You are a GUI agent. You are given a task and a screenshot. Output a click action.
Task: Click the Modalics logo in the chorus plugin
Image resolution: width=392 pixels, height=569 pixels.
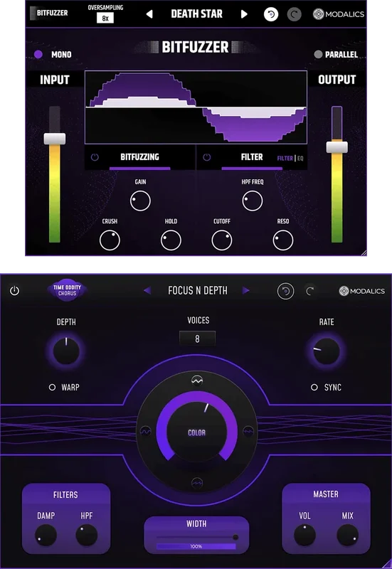(361, 291)
